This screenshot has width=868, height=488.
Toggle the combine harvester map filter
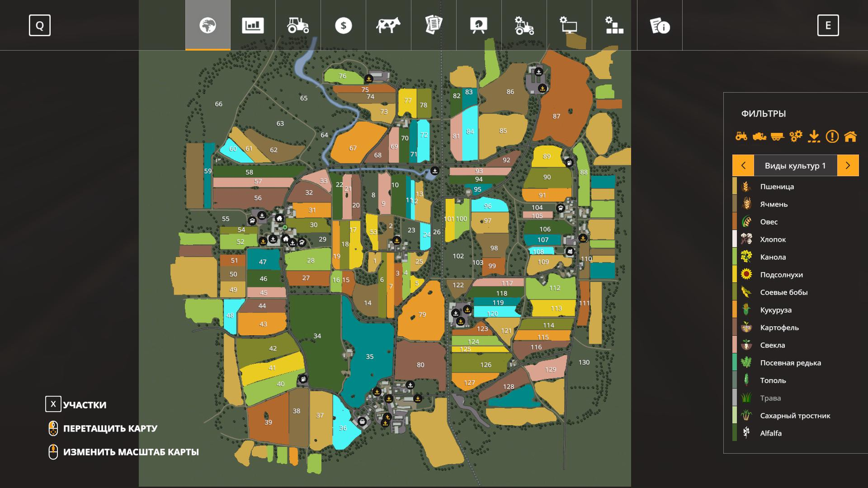759,136
